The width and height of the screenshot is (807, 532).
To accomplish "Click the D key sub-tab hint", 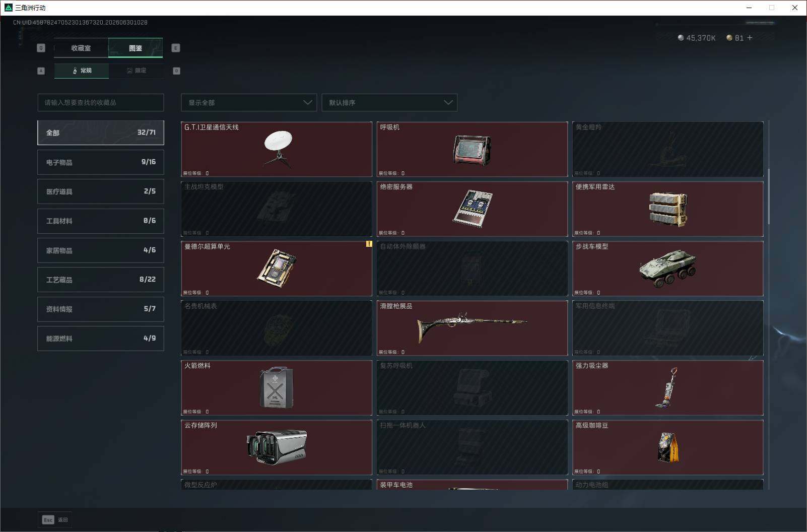I will click(x=176, y=71).
